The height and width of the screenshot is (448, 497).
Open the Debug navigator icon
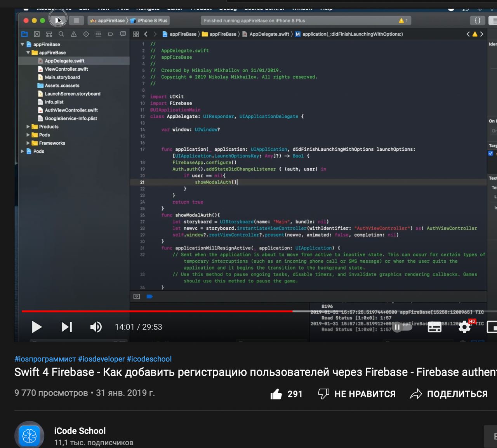tap(98, 34)
